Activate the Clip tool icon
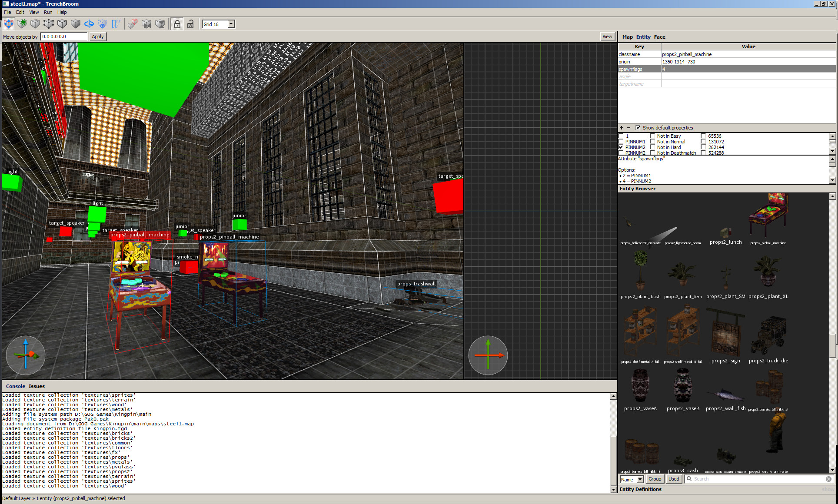The width and height of the screenshot is (838, 504). (35, 24)
